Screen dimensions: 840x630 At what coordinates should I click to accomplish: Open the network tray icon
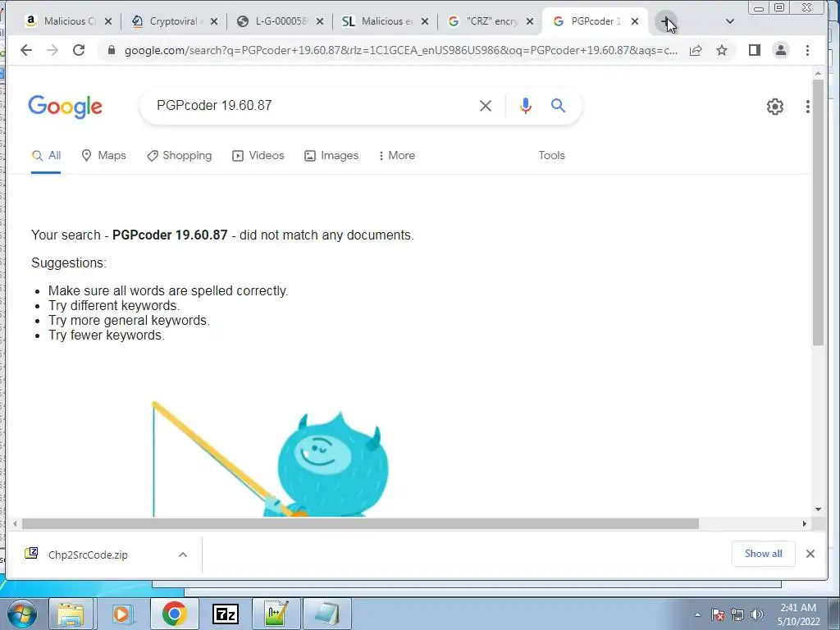tap(737, 614)
